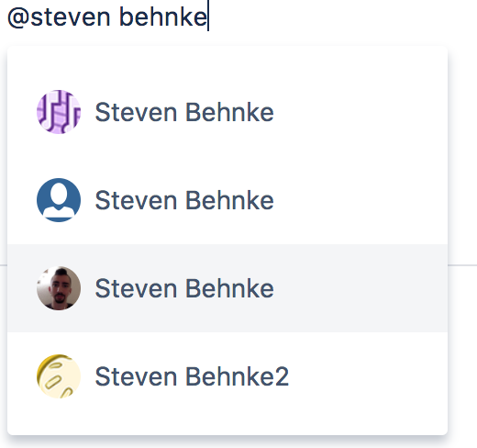This screenshot has width=477, height=448.
Task: Click the "2" ending Steven Behnke2
Action: [x=282, y=376]
